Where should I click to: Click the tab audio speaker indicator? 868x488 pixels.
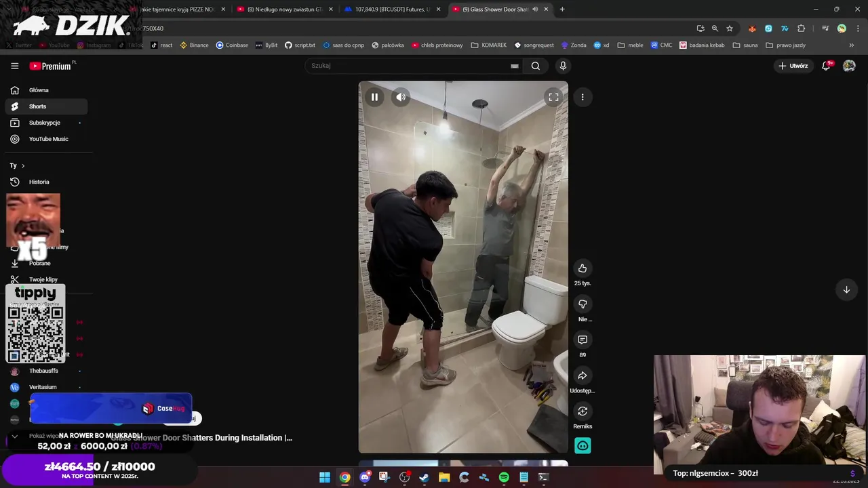535,9
